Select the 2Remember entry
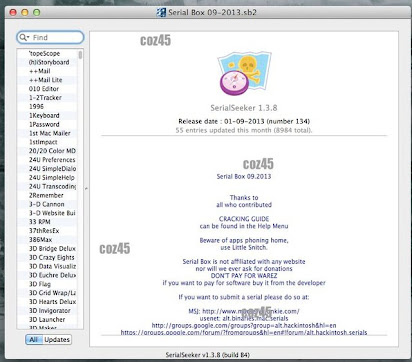This screenshot has width=412, height=362. [x=47, y=195]
